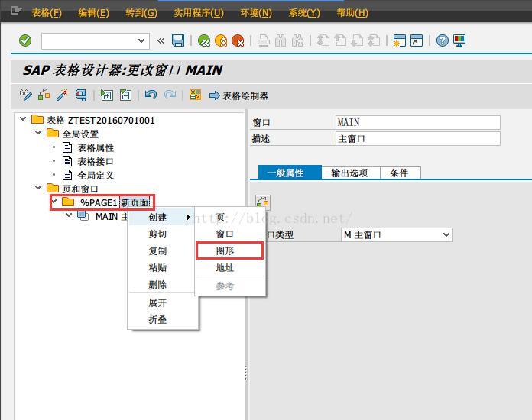Click the Find binoculars icon

coord(281,40)
